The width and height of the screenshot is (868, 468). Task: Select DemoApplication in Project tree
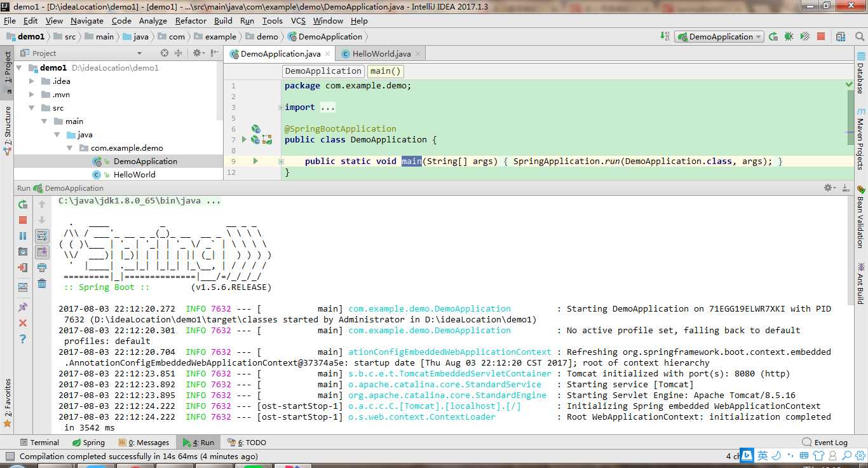click(145, 162)
